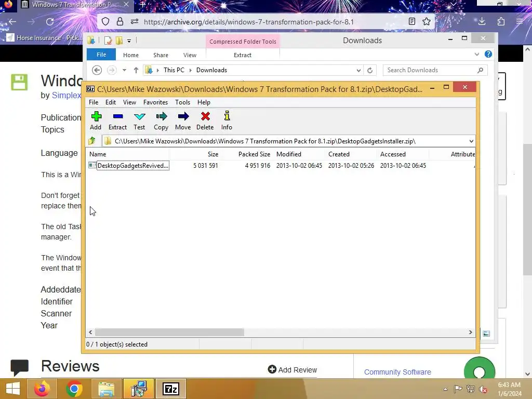Click Add Review link on archive page
Image resolution: width=532 pixels, height=399 pixels.
(x=292, y=369)
